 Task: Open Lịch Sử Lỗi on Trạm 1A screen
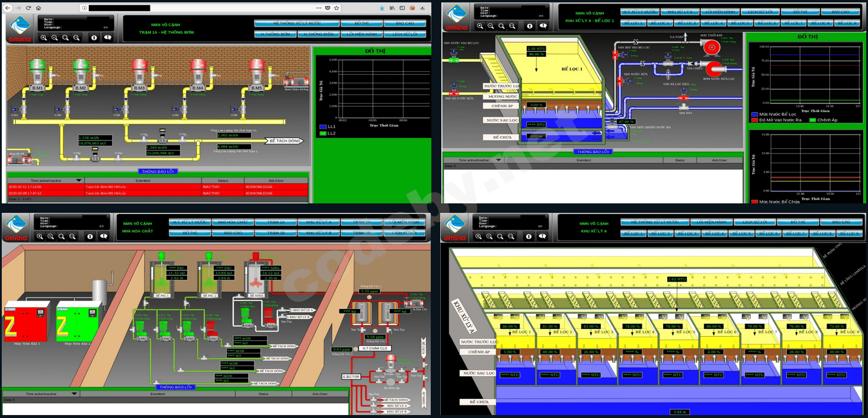tap(405, 34)
